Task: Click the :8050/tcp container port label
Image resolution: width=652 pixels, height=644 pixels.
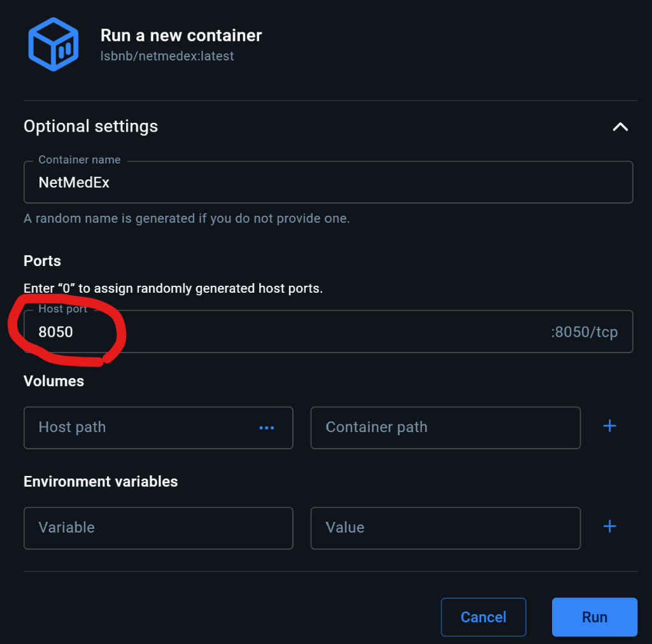Action: pyautogui.click(x=585, y=332)
